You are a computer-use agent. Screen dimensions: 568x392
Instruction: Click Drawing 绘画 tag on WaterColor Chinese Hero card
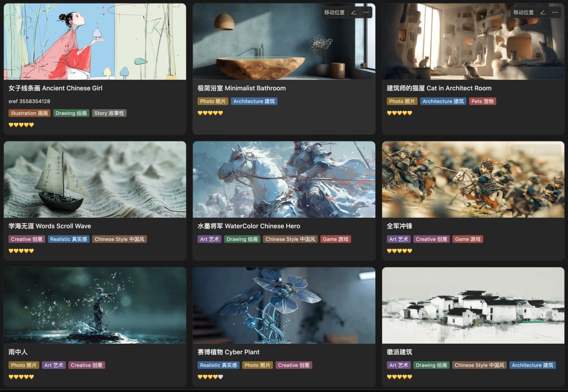click(242, 239)
